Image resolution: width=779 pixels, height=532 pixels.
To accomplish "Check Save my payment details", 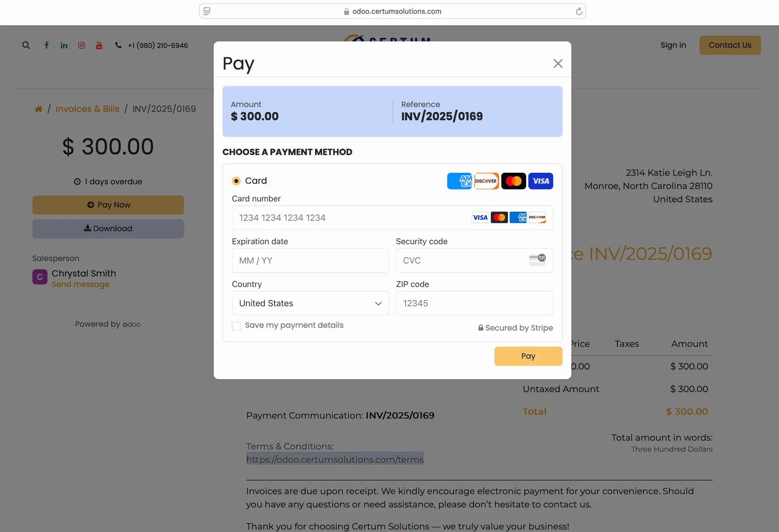I will click(x=236, y=326).
